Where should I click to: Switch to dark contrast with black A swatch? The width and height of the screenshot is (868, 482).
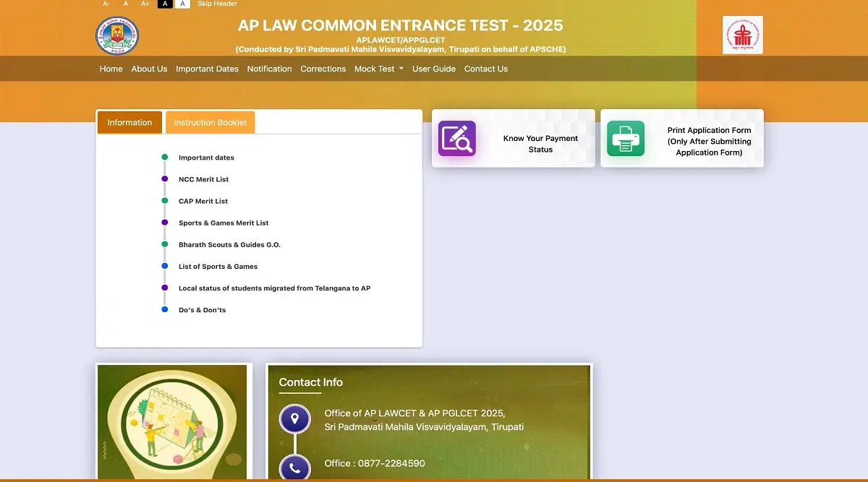click(x=165, y=4)
